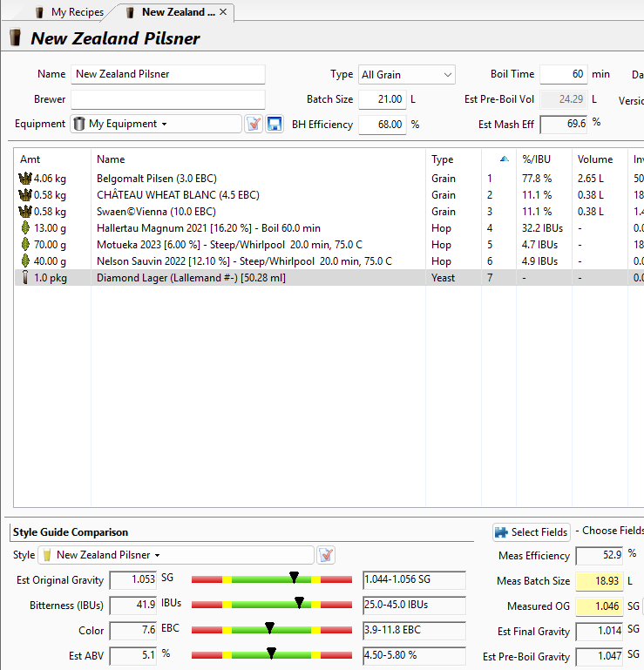The image size is (644, 670).
Task: Click the Est Final Gravity field 1.014
Action: [x=600, y=631]
